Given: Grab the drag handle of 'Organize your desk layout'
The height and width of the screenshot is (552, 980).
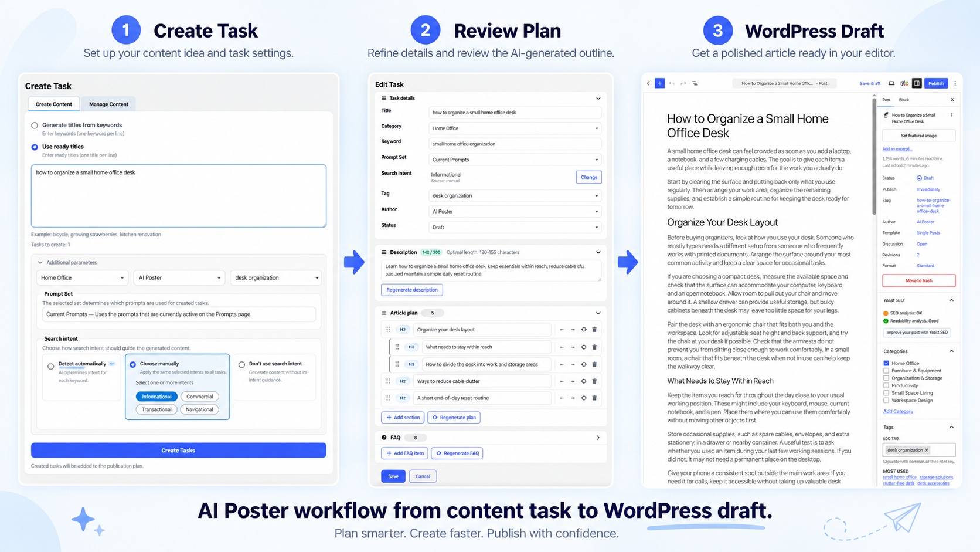Looking at the screenshot, I should [388, 330].
